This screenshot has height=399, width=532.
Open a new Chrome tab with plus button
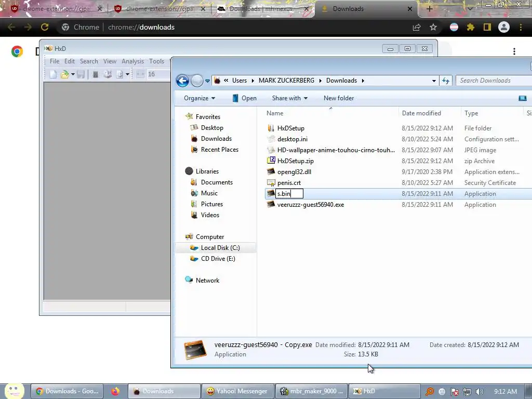click(x=429, y=9)
